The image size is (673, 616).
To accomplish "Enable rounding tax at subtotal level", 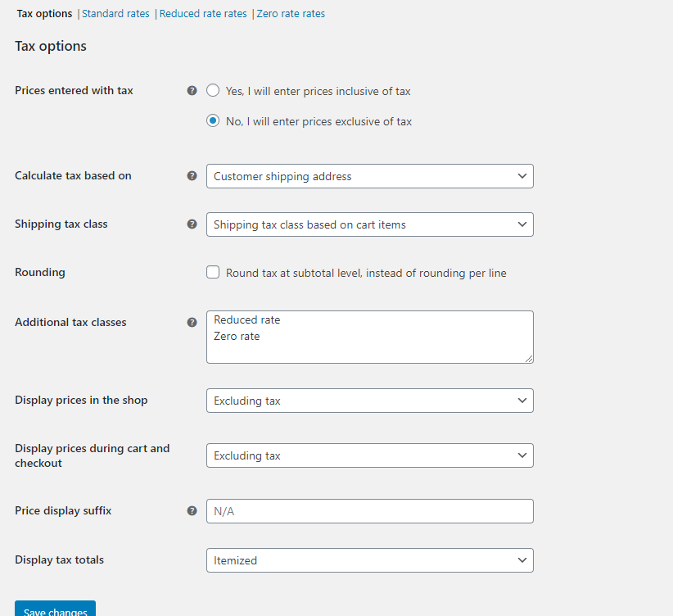I will (213, 272).
